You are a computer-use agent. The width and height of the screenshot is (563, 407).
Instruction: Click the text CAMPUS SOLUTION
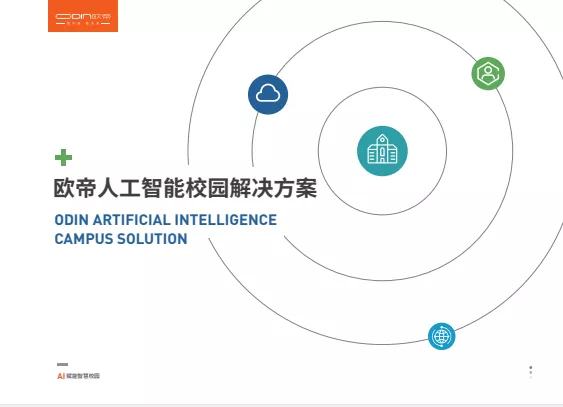pos(121,239)
